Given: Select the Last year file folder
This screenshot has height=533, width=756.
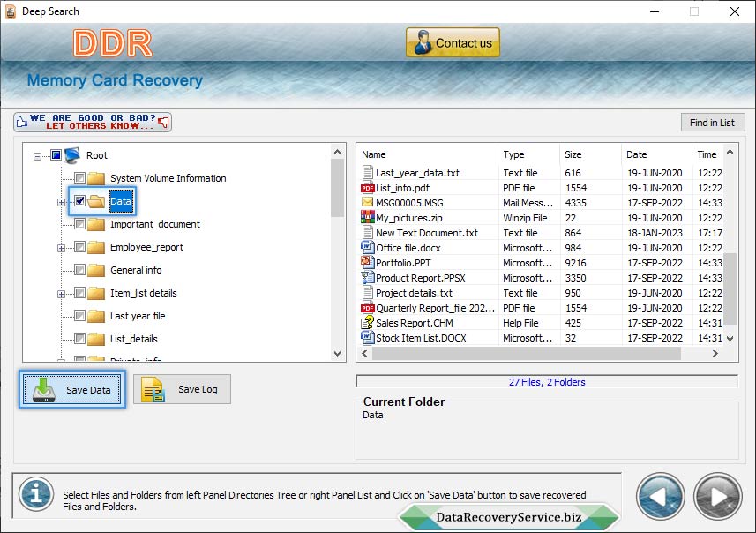Looking at the screenshot, I should (138, 315).
